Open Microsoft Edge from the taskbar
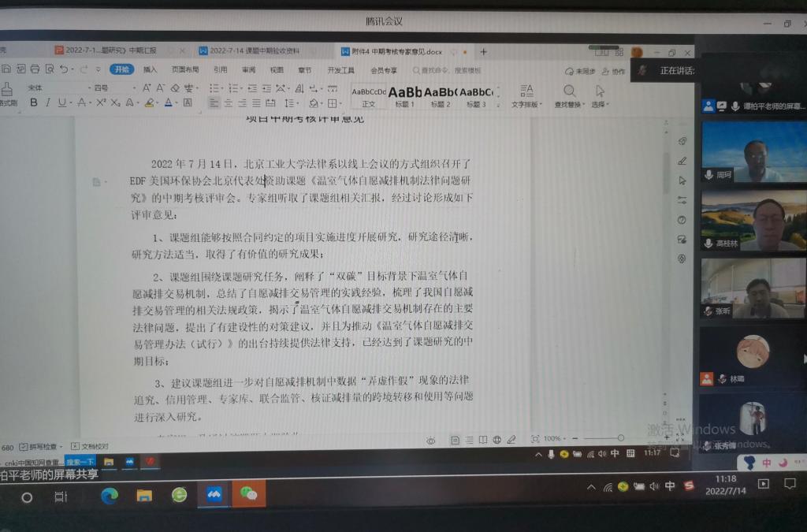Viewport: 807px width, 532px height. click(x=109, y=496)
